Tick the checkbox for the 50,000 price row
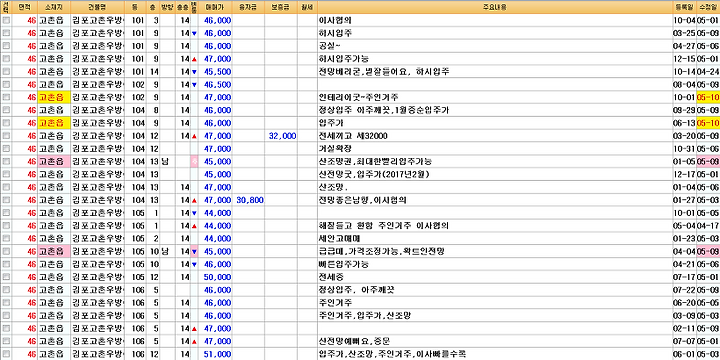 [x=6, y=278]
